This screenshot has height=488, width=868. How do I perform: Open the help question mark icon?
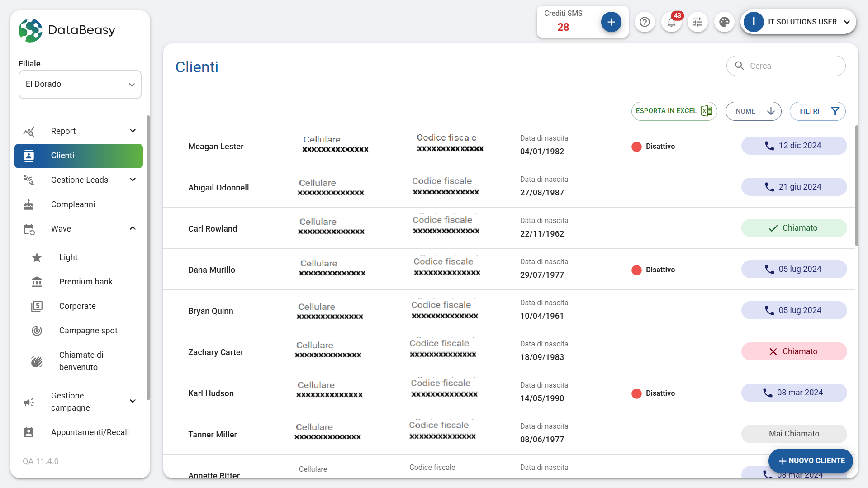(x=645, y=22)
